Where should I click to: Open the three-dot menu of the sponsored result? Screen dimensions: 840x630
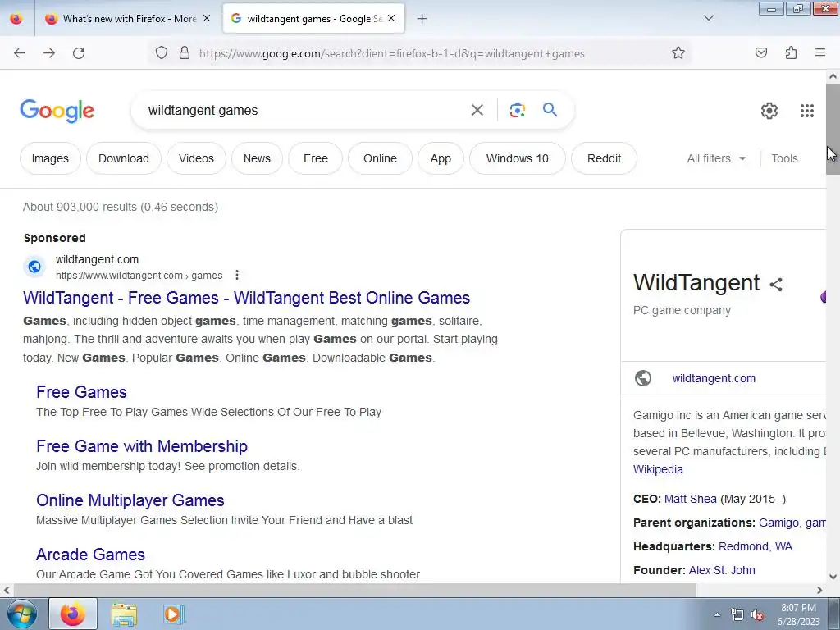pos(237,275)
